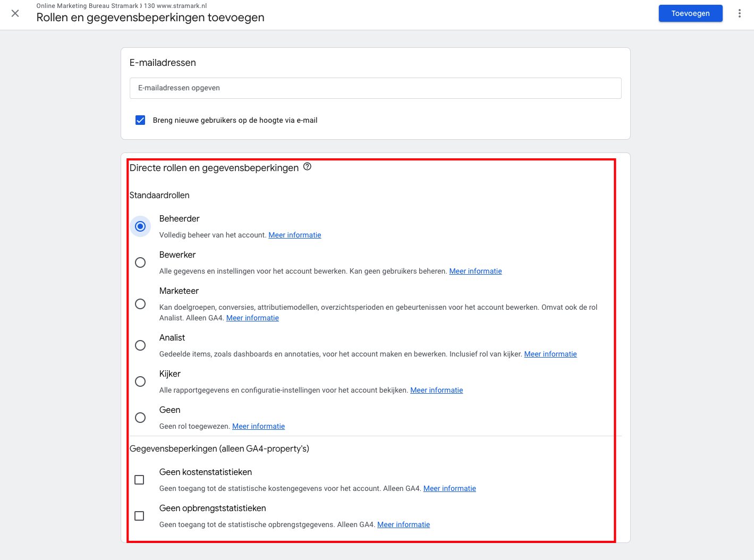Click the E-mailadressen opgeven field
754x560 pixels.
pyautogui.click(x=375, y=88)
